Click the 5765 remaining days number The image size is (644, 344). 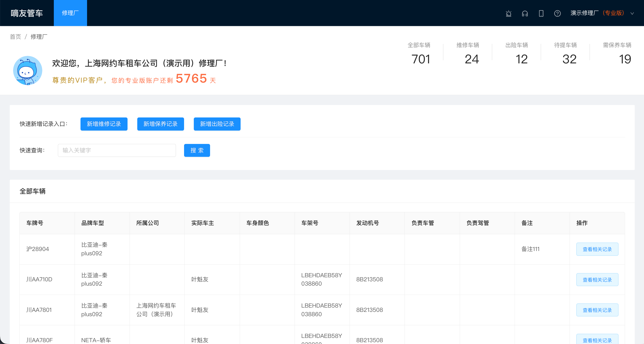pos(191,78)
